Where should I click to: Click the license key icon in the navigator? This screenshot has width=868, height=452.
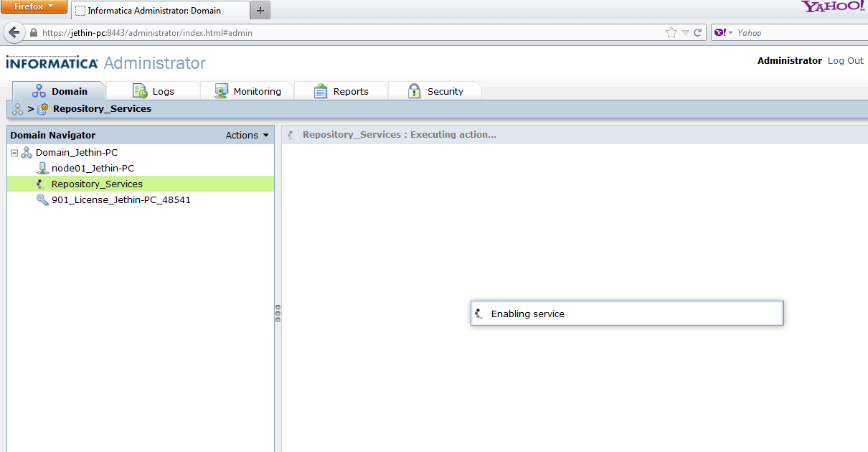[x=42, y=200]
